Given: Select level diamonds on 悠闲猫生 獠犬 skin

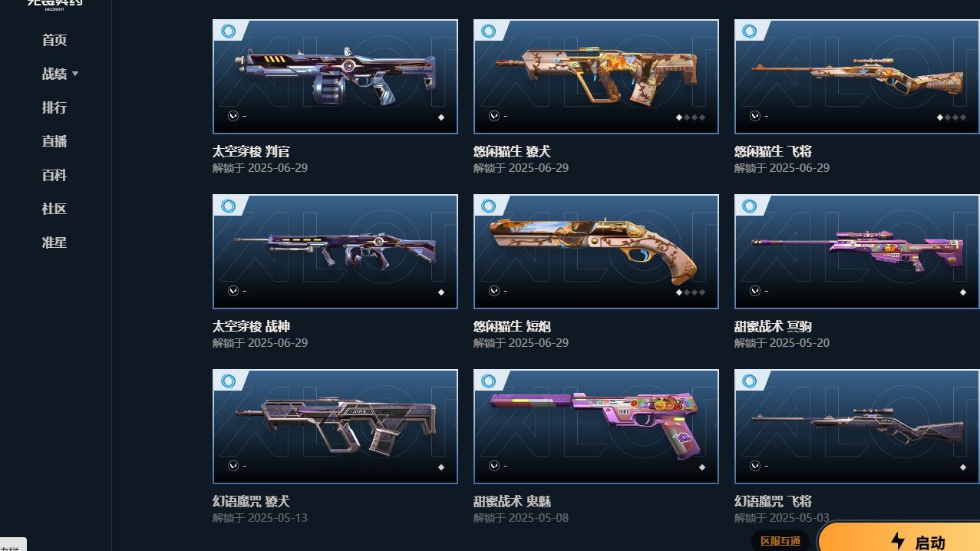Looking at the screenshot, I should click(x=691, y=117).
